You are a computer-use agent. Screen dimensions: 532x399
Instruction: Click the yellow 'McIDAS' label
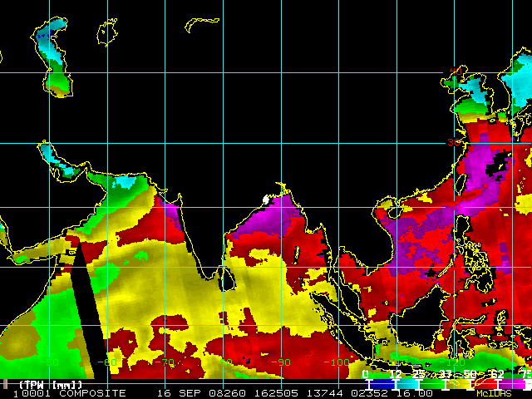pyautogui.click(x=494, y=393)
